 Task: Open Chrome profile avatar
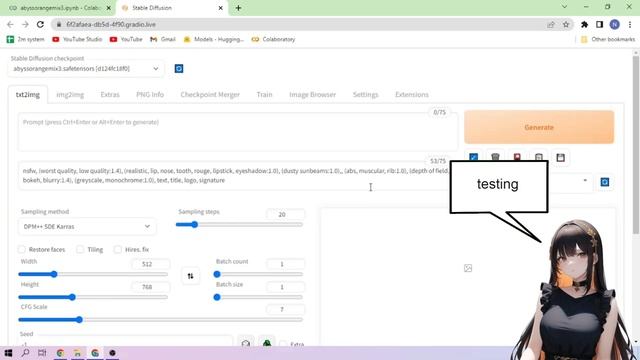pyautogui.click(x=614, y=24)
